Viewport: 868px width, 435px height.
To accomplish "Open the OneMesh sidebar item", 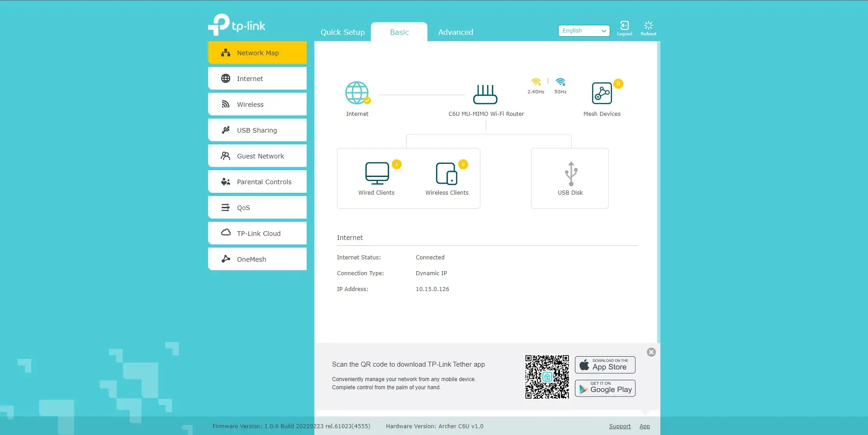I will [x=257, y=259].
